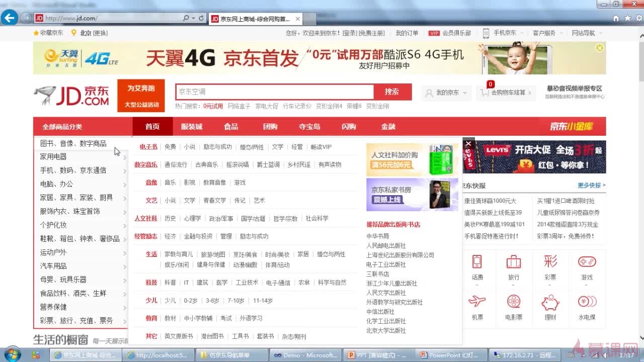
Task: Expand 手机、数码、京东通信 category
Action: (x=80, y=170)
